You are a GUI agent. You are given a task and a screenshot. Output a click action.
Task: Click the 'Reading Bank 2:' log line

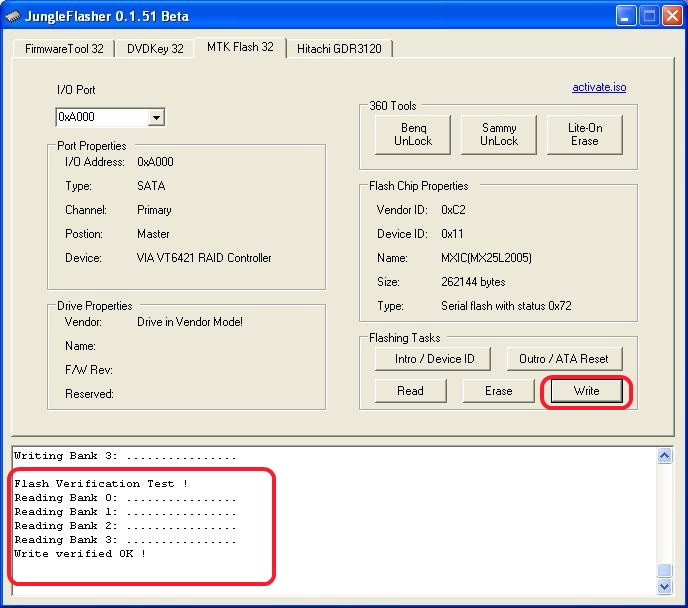point(125,526)
